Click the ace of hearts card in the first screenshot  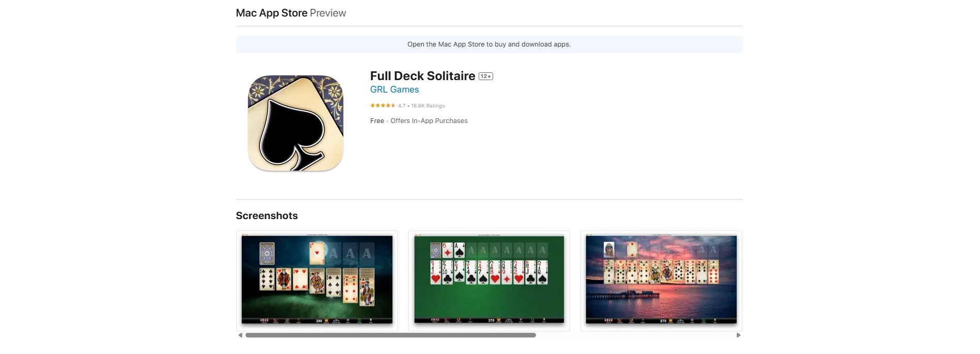[317, 253]
